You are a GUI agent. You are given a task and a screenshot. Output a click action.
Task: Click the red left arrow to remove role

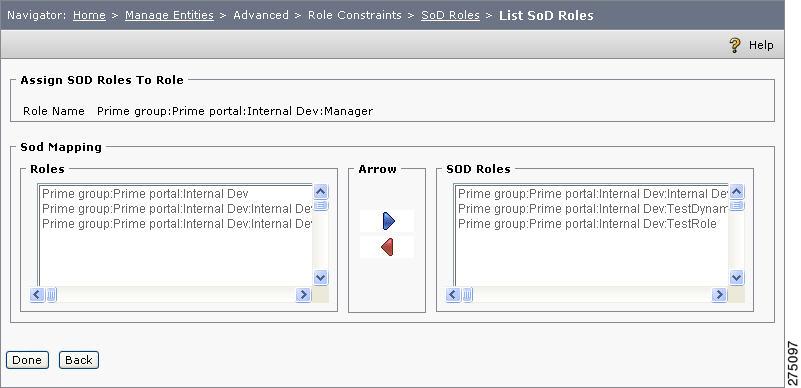387,248
